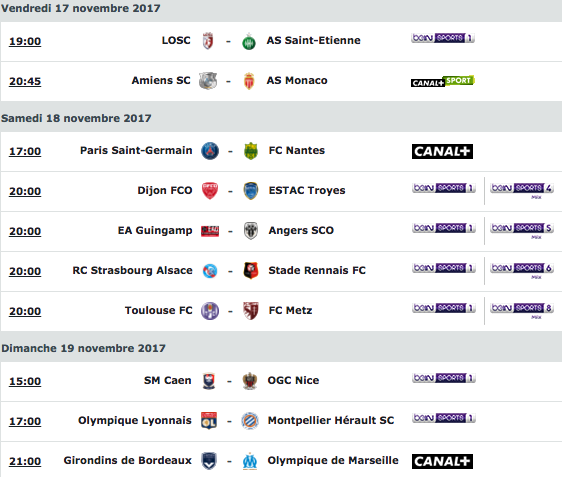Open the 19:00 LOSC match time link
Screen dimensions: 562x477
pyautogui.click(x=25, y=41)
